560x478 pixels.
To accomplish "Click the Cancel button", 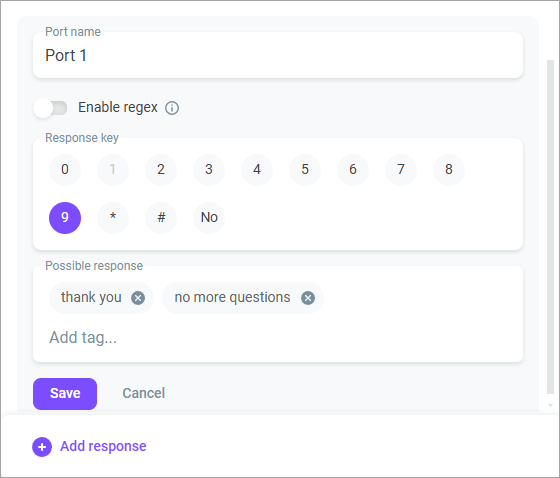I will (144, 393).
